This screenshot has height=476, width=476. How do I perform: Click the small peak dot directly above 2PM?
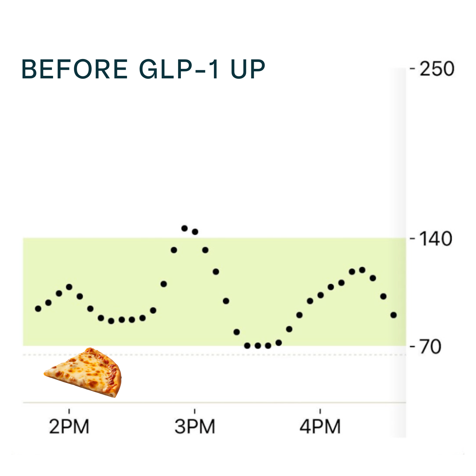pyautogui.click(x=69, y=287)
